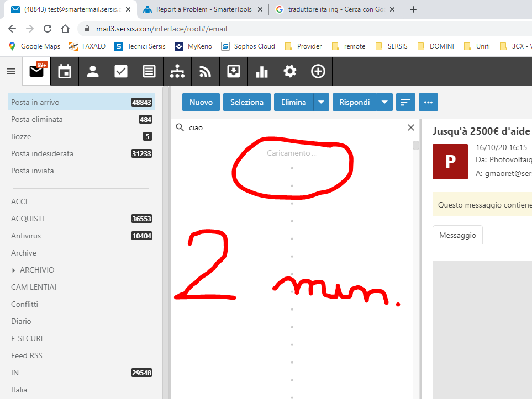Open the Settings gear icon
Image resolution: width=532 pixels, height=399 pixels.
coord(290,71)
